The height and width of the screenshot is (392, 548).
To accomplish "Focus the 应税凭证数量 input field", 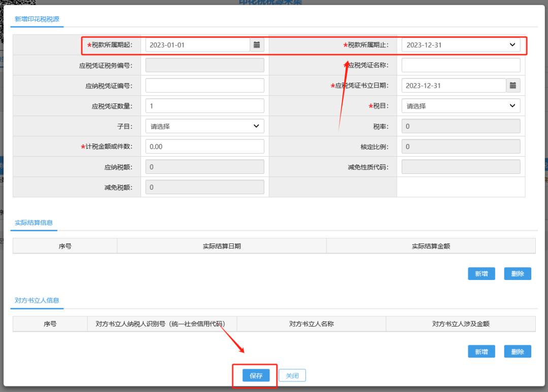I will [204, 106].
